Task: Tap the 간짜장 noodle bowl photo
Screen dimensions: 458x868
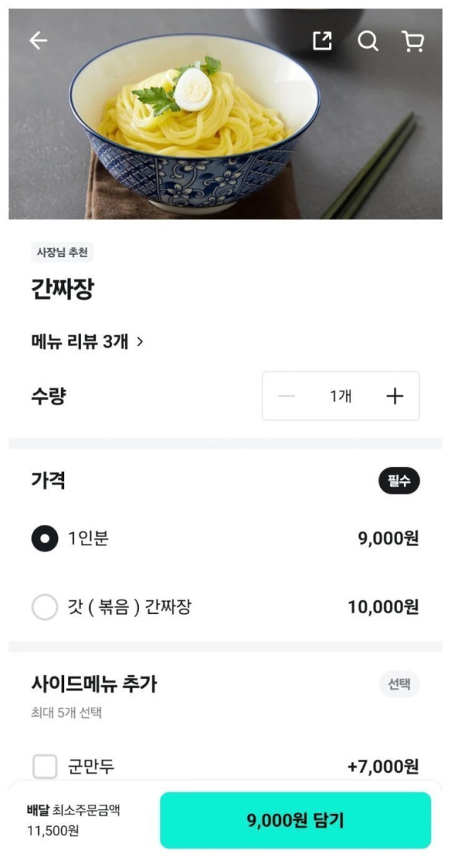Action: coord(225,114)
